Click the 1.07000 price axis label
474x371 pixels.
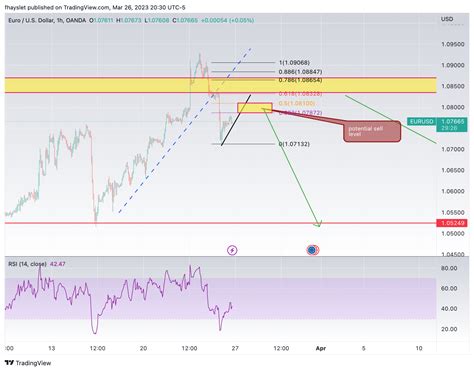click(x=452, y=149)
